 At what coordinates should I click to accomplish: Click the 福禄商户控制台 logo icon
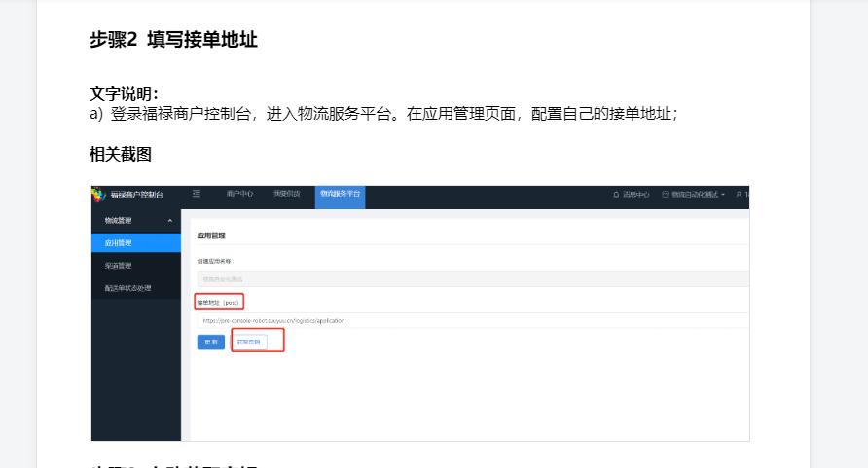tap(98, 195)
